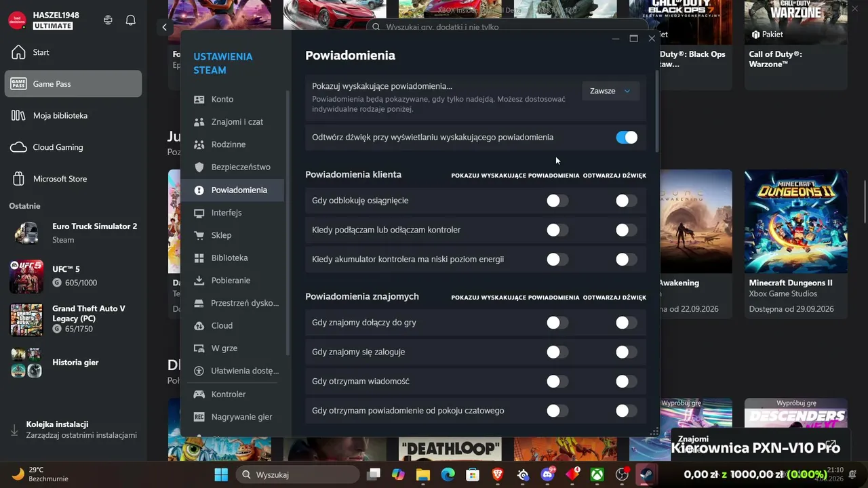Click the Steam taskbar icon

coord(646,474)
